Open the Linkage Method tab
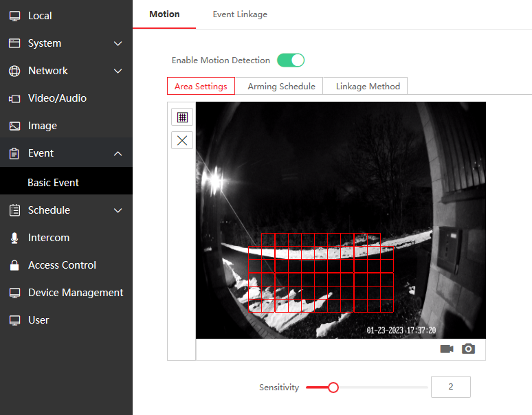The width and height of the screenshot is (532, 415). (x=368, y=86)
